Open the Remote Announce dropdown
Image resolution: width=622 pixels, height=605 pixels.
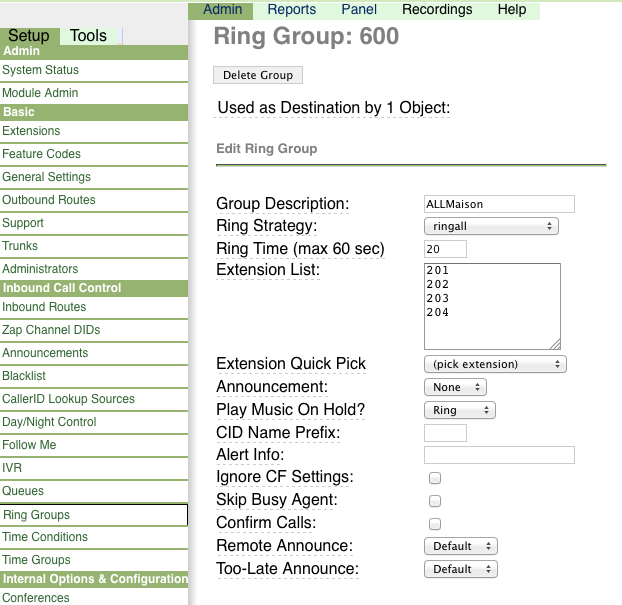pyautogui.click(x=461, y=546)
